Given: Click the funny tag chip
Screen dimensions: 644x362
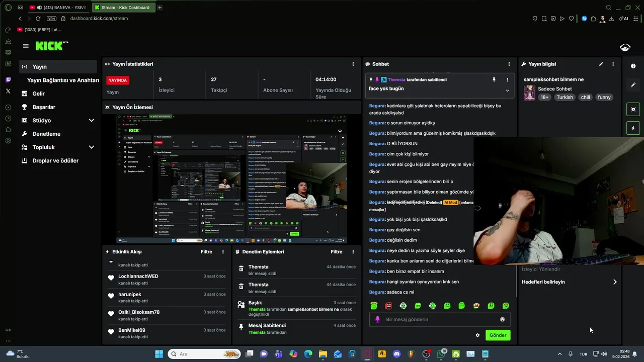Looking at the screenshot, I should (x=604, y=98).
